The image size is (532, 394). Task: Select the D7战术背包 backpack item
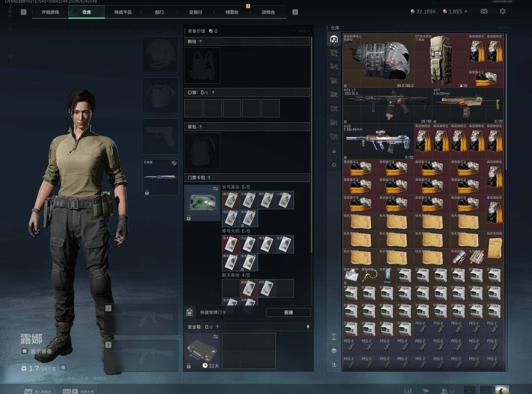click(x=441, y=60)
